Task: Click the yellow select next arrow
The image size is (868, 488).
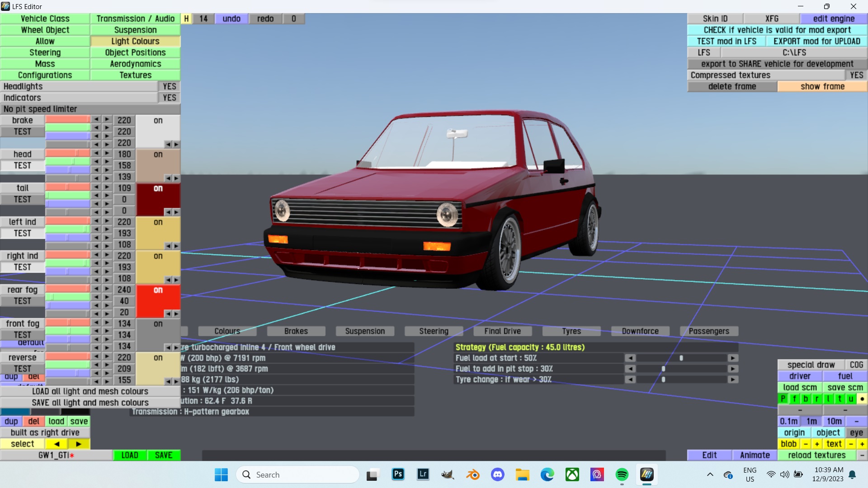Action: pos(79,444)
